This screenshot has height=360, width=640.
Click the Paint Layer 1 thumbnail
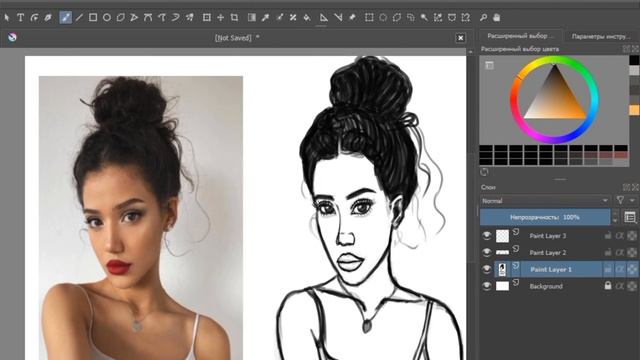point(502,269)
